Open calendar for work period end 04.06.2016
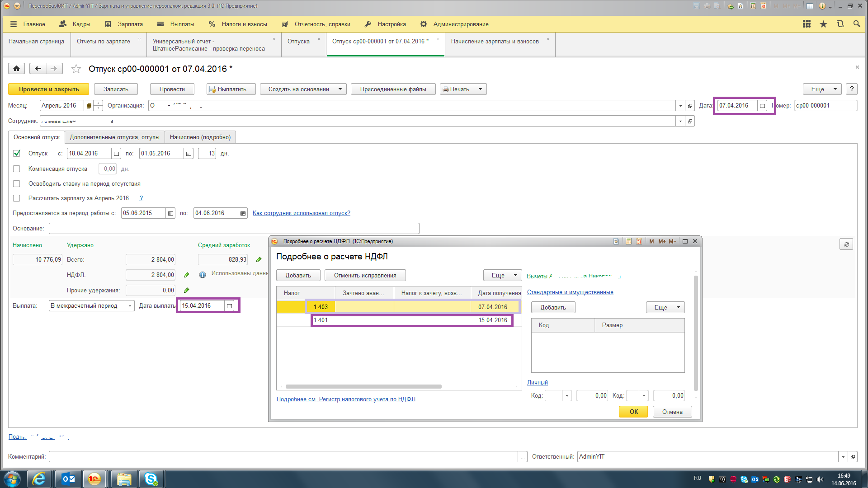Screen dimensions: 868x488 click(243, 213)
